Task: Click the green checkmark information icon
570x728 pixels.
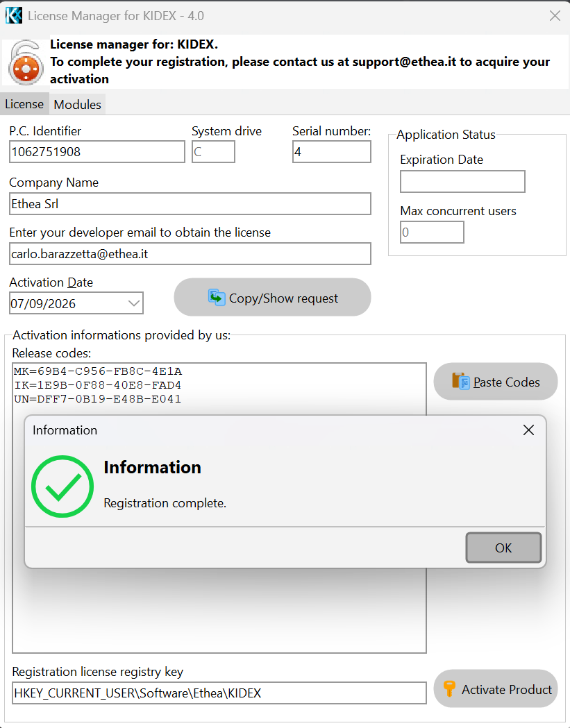Action: coord(62,486)
